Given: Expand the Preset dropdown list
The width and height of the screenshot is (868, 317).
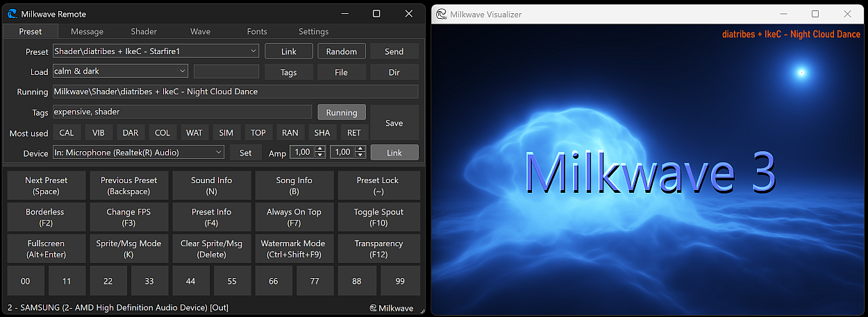Looking at the screenshot, I should click(x=253, y=51).
